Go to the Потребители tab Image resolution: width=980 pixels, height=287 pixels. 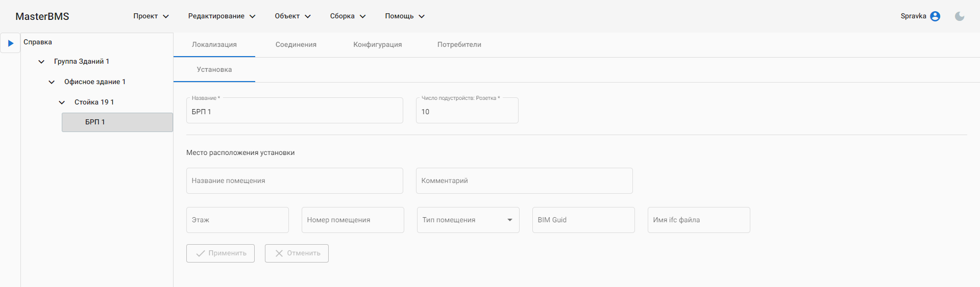pyautogui.click(x=459, y=45)
